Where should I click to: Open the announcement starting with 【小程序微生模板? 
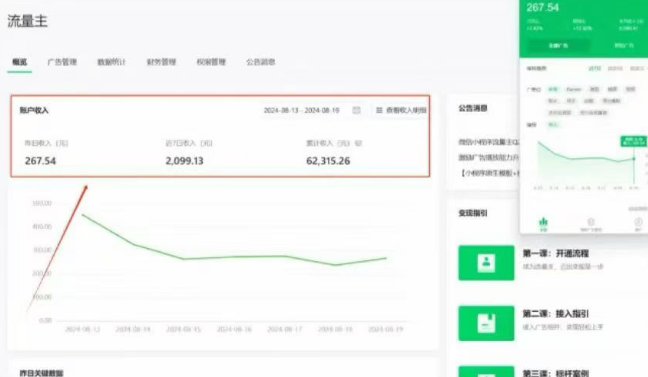click(x=490, y=173)
